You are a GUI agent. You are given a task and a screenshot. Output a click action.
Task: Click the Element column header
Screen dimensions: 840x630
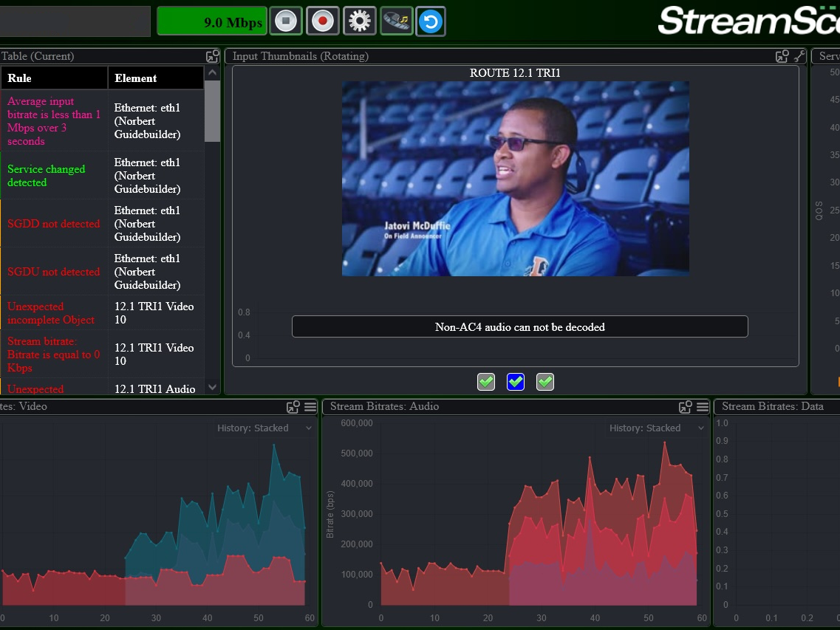[x=156, y=78]
